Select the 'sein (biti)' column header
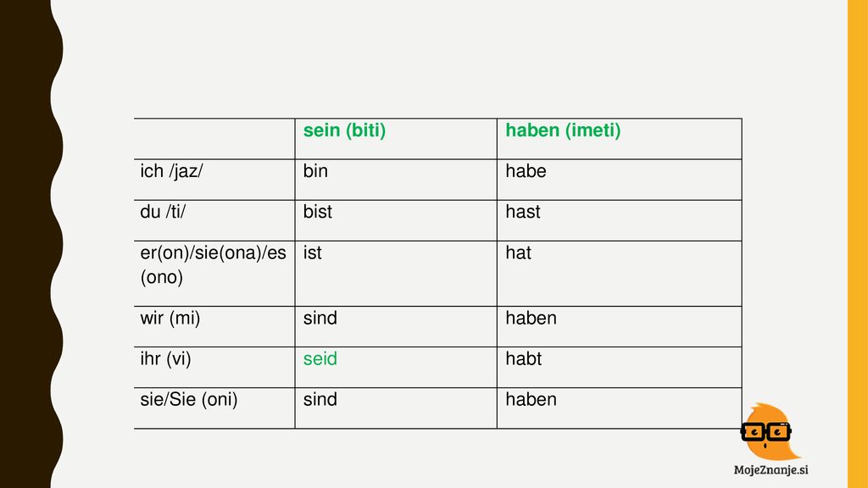Image resolution: width=868 pixels, height=488 pixels. point(396,139)
